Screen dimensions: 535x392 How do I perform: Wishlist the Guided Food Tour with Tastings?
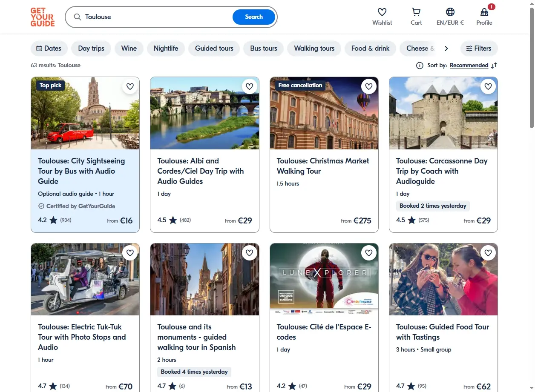488,253
